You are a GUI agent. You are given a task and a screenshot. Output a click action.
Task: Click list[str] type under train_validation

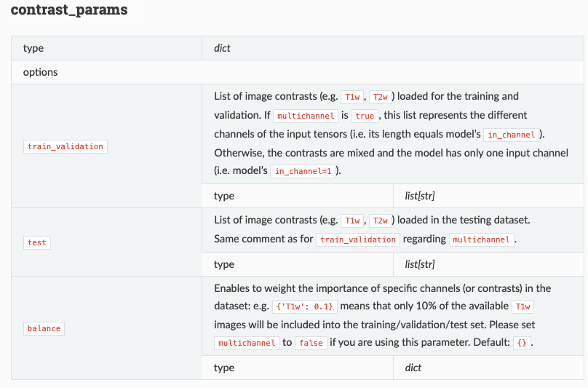pyautogui.click(x=419, y=196)
